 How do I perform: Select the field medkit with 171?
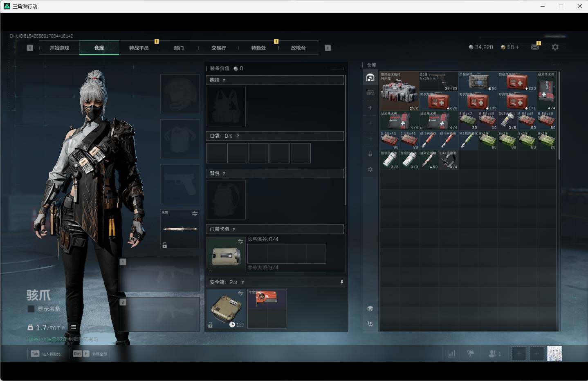(x=517, y=101)
